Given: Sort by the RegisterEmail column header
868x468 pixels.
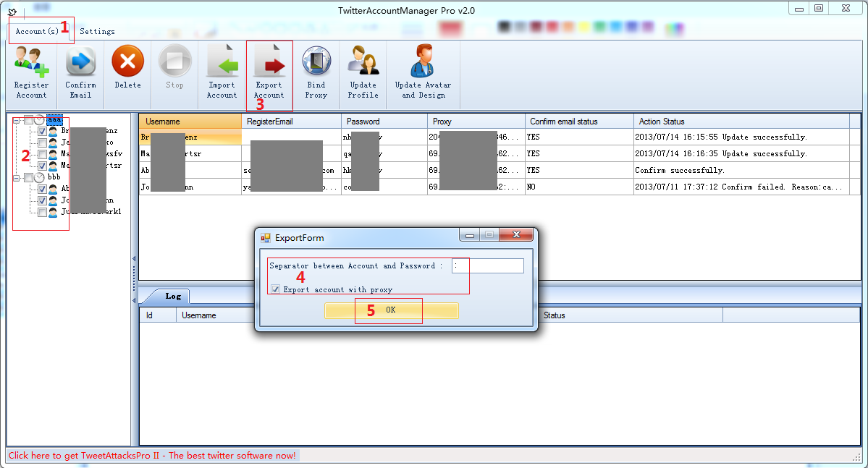Looking at the screenshot, I should (x=292, y=121).
